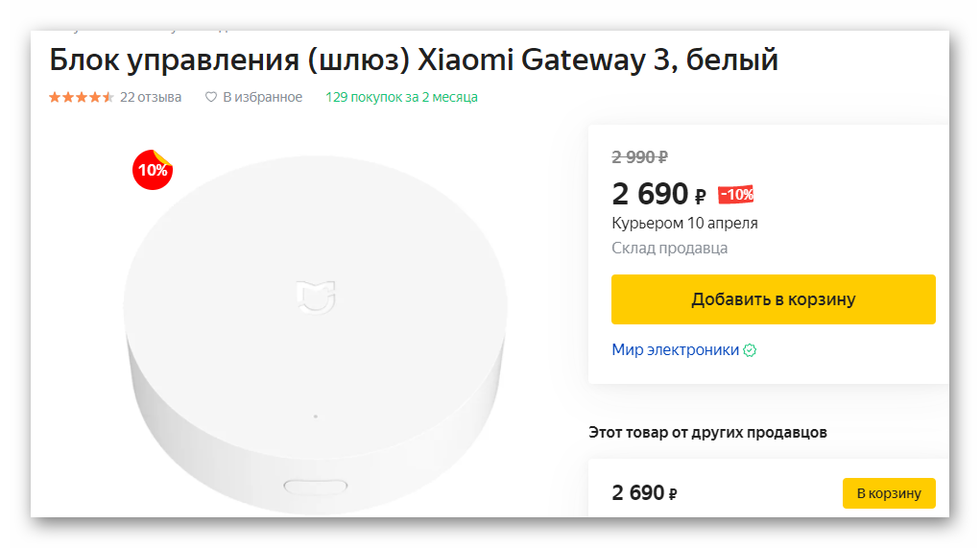Click the "Склад продавца" label
The image size is (980, 548).
[669, 249]
